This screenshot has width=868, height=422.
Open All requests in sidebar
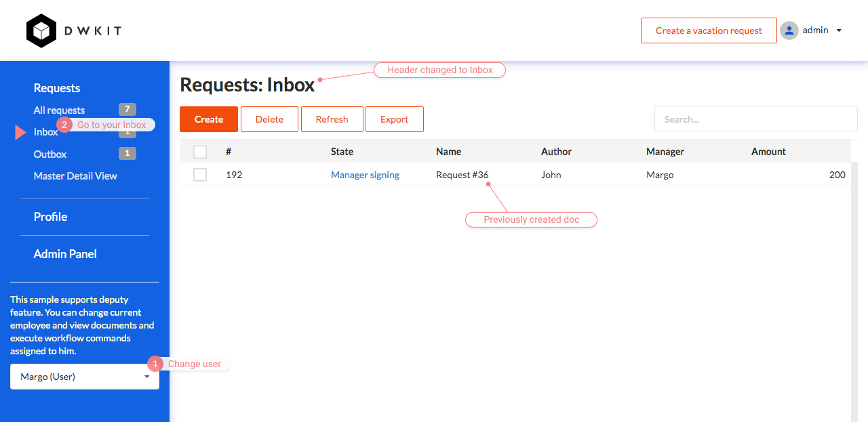[x=59, y=110]
